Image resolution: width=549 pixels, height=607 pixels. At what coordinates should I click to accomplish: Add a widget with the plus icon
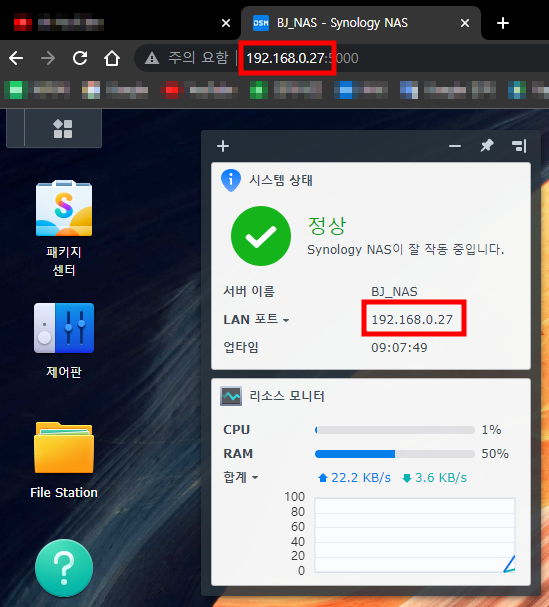click(223, 146)
